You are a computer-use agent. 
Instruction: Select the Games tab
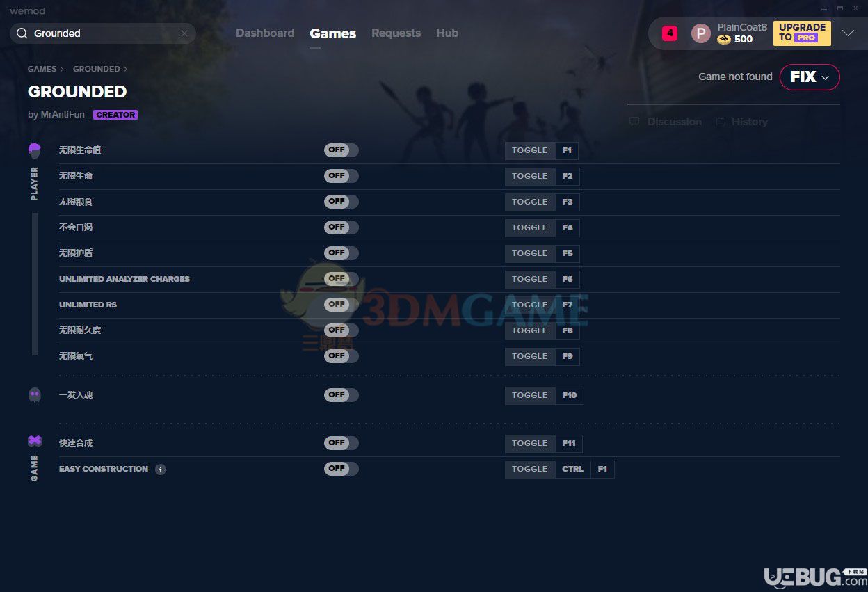pyautogui.click(x=333, y=33)
